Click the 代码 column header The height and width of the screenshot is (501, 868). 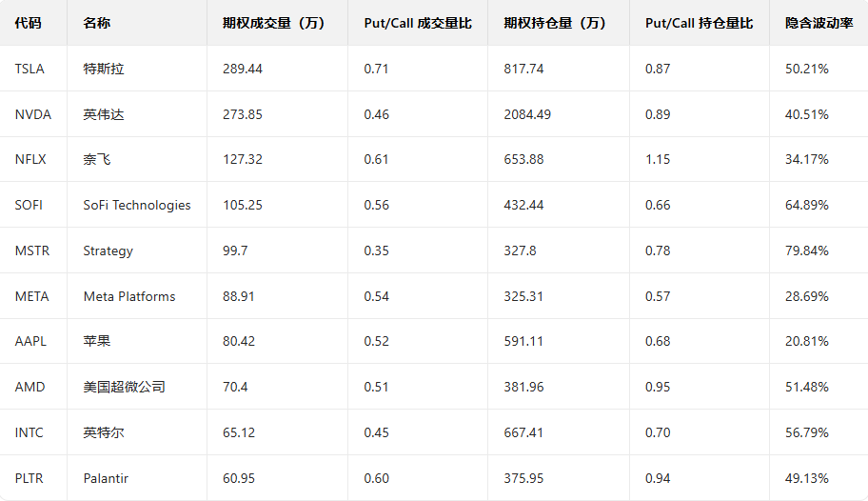[x=29, y=23]
